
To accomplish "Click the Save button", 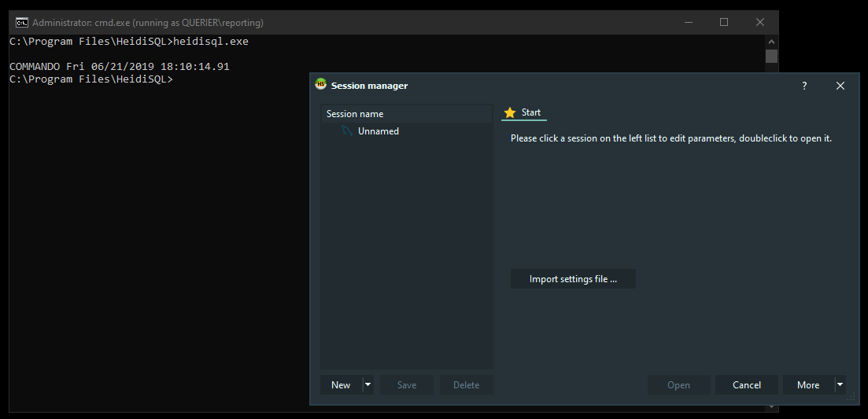I will coord(407,384).
